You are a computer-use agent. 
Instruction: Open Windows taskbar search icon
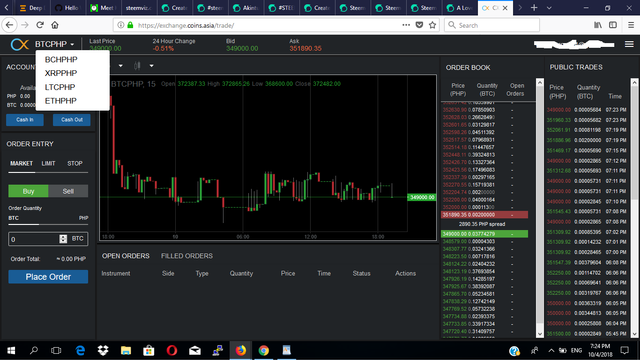click(34, 350)
